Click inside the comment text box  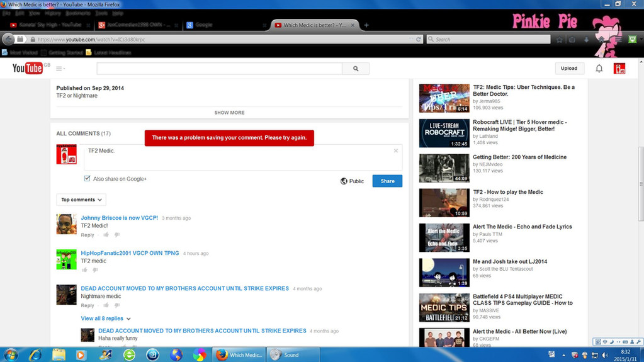(x=243, y=157)
